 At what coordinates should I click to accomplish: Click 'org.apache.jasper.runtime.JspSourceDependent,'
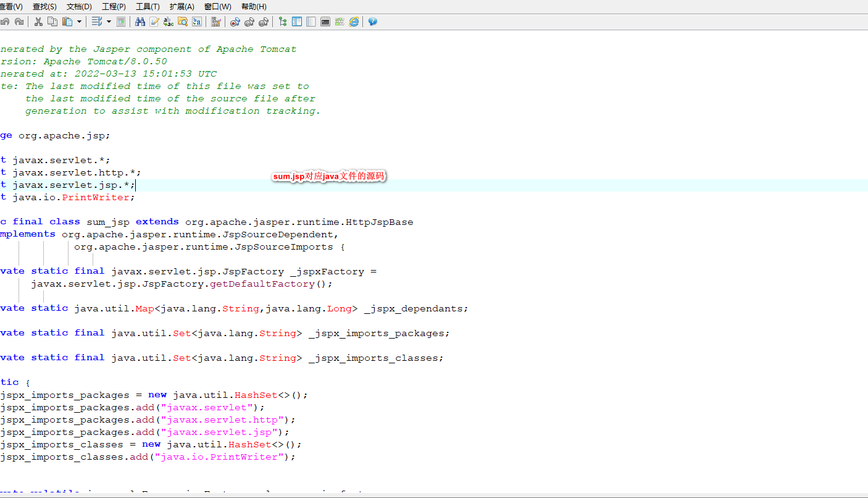coord(201,235)
